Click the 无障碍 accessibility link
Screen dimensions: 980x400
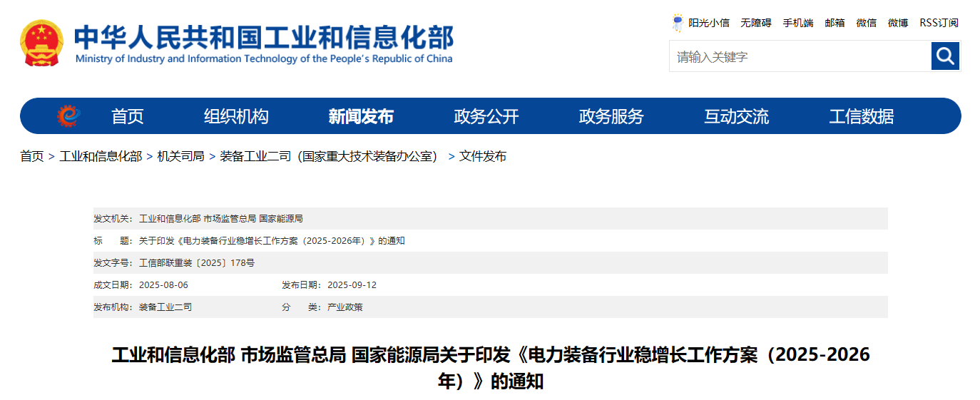point(755,23)
